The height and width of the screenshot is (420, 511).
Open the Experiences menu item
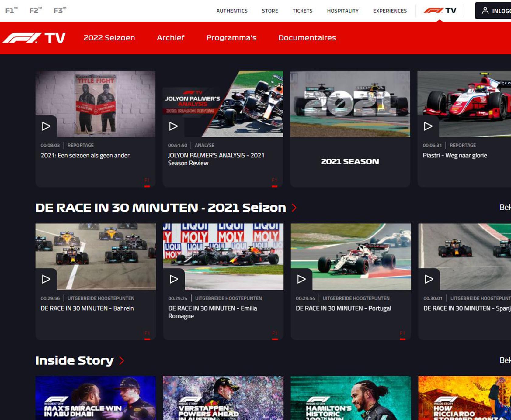pyautogui.click(x=390, y=11)
